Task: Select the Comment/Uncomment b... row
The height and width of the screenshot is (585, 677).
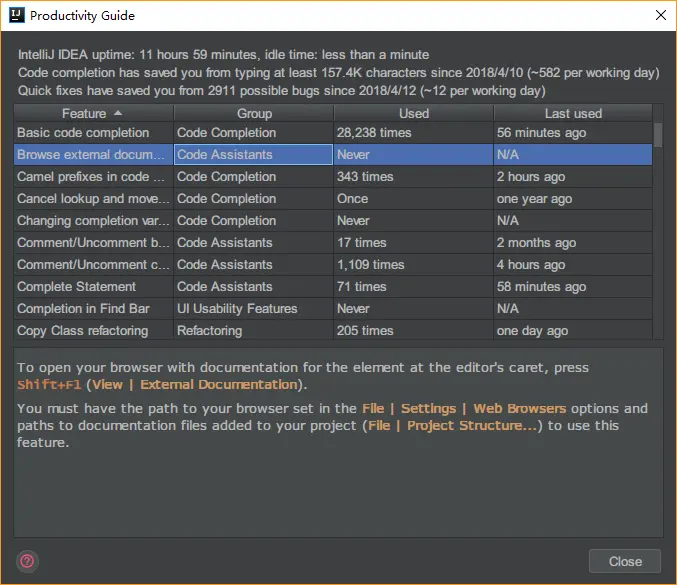Action: [333, 243]
